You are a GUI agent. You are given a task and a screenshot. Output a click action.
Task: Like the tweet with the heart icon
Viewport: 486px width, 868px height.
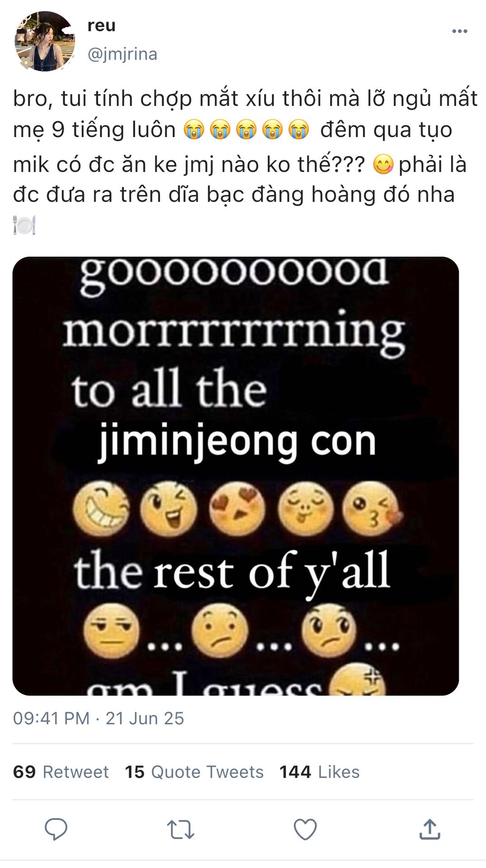pos(305,829)
